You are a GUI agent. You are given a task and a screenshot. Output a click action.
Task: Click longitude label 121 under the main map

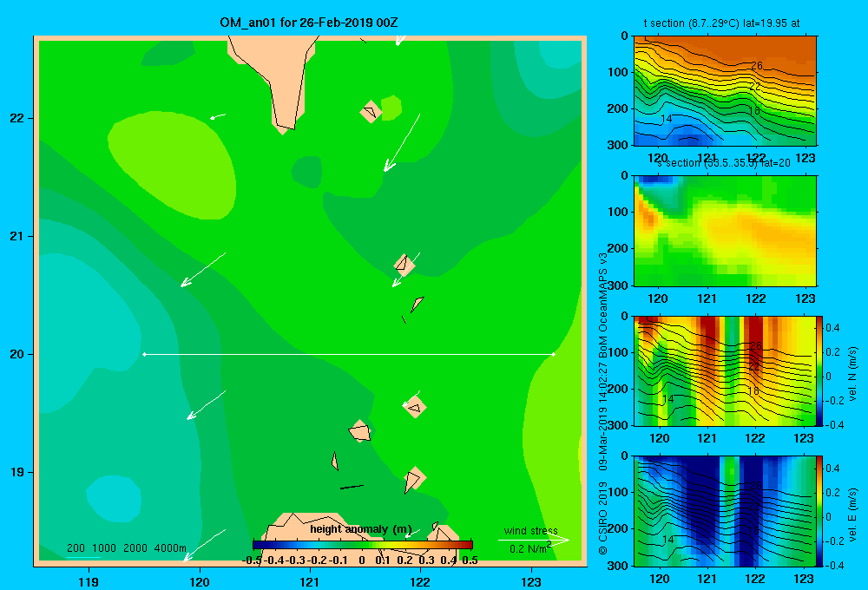click(x=310, y=582)
